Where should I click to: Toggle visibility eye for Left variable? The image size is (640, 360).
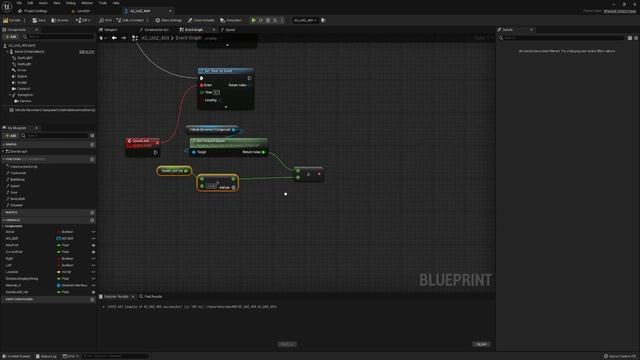[x=93, y=265]
